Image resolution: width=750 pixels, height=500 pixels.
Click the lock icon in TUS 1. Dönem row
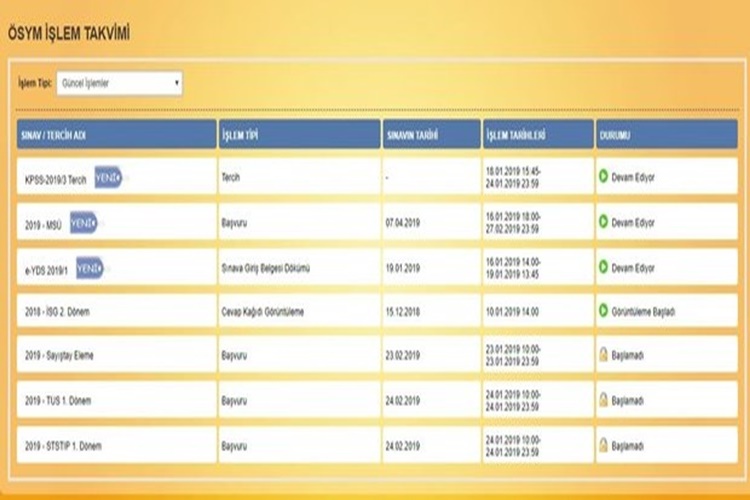pos(603,400)
